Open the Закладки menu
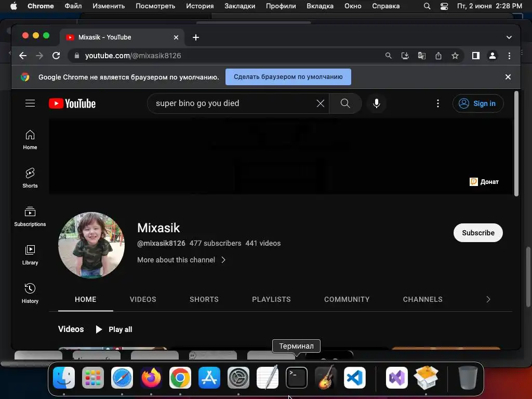Viewport: 532px width, 399px height. [240, 6]
